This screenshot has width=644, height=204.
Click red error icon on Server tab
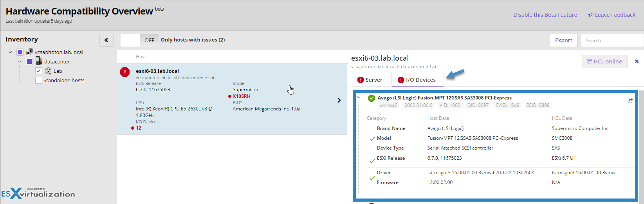pos(360,80)
